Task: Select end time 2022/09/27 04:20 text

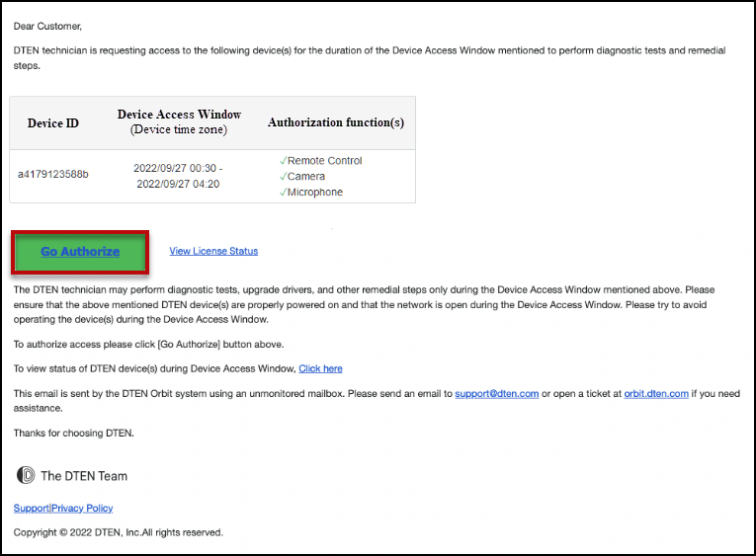Action: (178, 184)
